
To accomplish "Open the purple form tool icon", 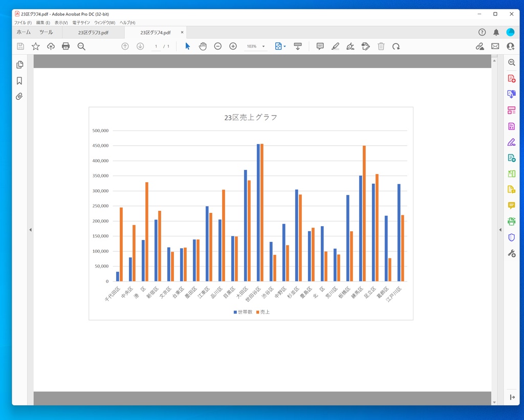I will point(512,126).
